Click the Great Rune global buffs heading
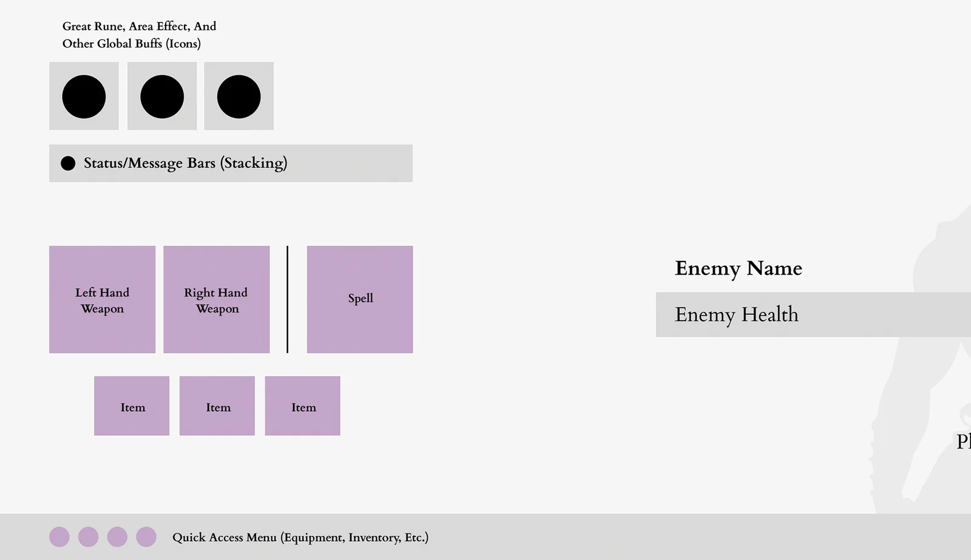The image size is (971, 560). (x=139, y=35)
